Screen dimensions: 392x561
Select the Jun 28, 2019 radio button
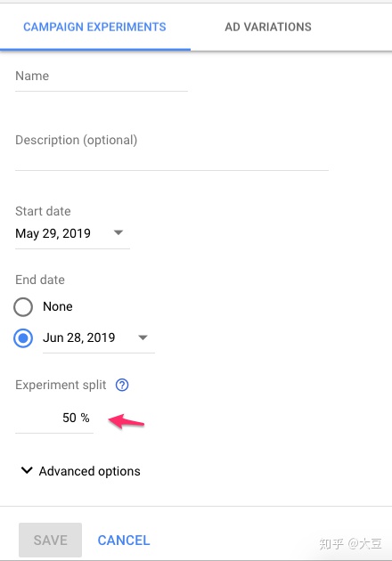coord(23,338)
